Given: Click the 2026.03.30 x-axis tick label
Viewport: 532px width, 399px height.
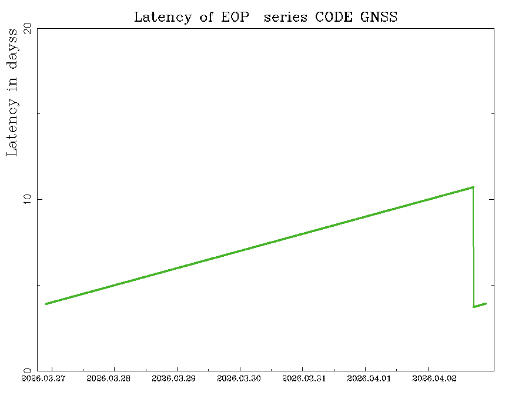Looking at the screenshot, I should 239,378.
